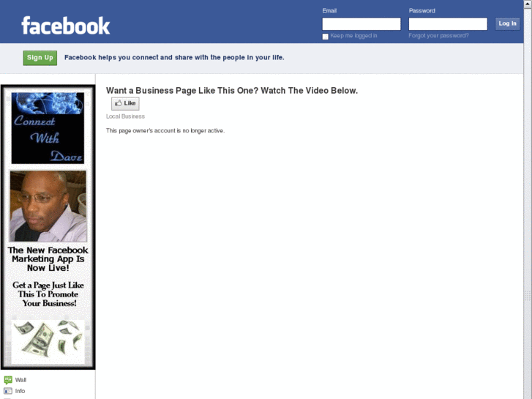Click the page title heading about Business Page
This screenshot has height=399, width=532.
click(232, 91)
